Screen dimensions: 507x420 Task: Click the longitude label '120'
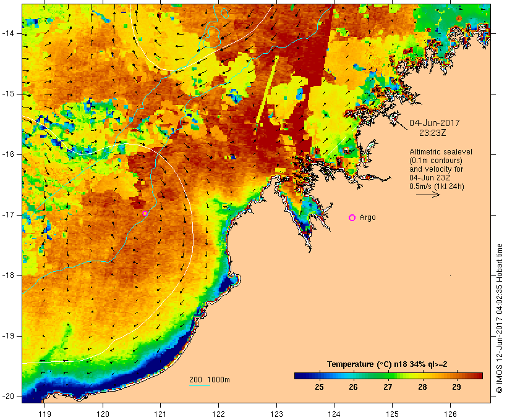point(103,414)
